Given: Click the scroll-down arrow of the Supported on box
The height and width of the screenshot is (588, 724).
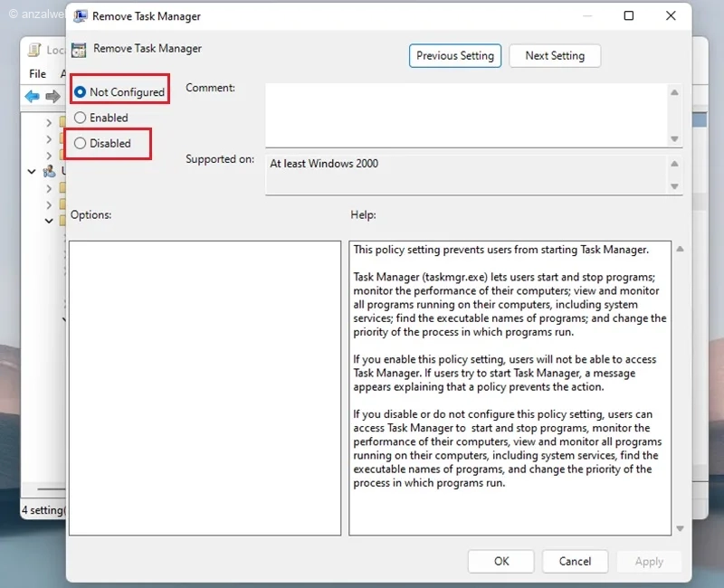Looking at the screenshot, I should click(674, 185).
